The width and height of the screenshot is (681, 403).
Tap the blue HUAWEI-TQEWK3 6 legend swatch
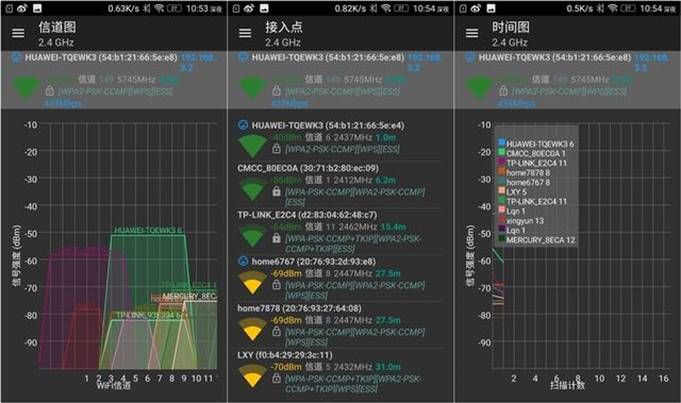pos(502,142)
